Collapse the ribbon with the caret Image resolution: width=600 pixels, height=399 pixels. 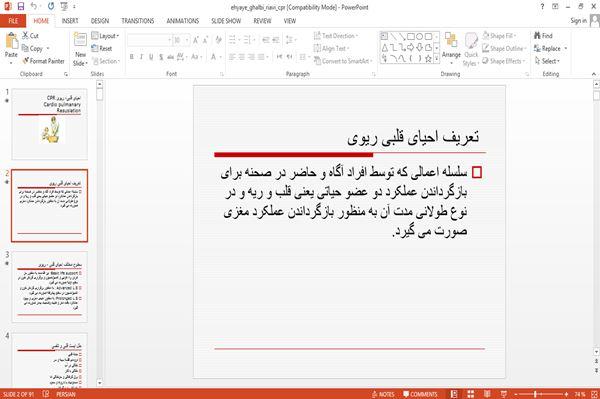[x=593, y=74]
